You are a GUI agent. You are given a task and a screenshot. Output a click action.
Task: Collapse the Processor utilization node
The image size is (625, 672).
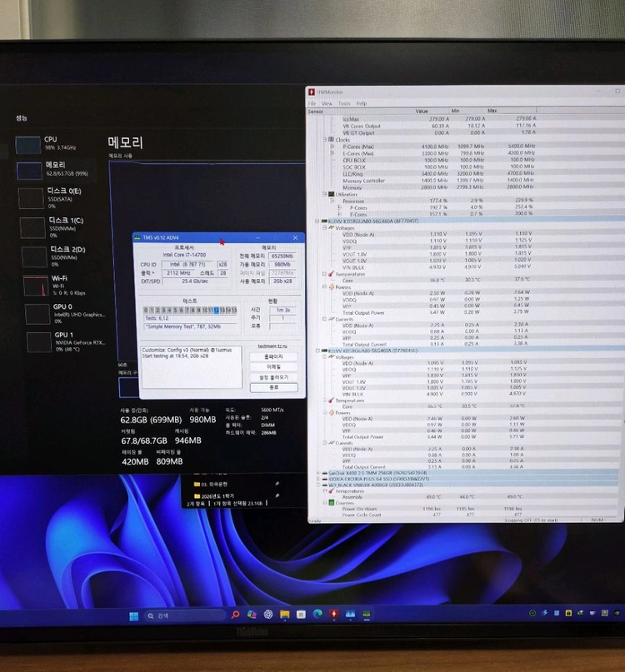tap(332, 201)
